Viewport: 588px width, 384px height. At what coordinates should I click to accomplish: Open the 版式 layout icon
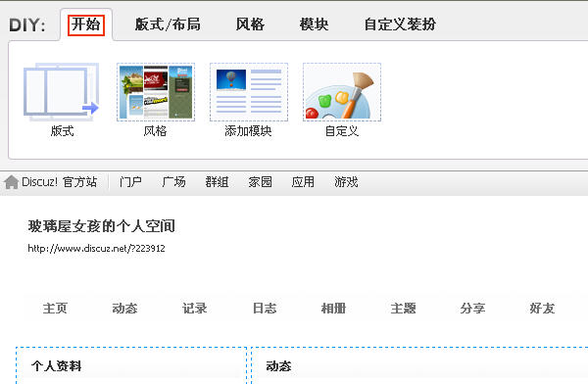click(62, 92)
